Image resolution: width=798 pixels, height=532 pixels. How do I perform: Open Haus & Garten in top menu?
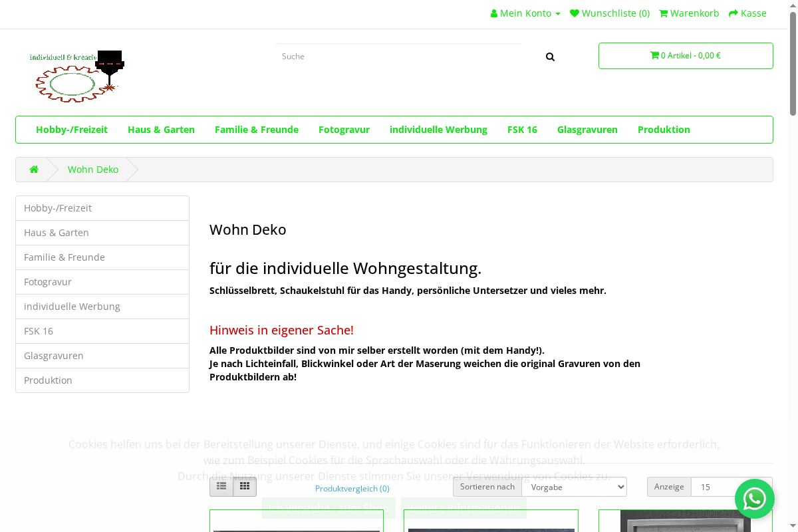pyautogui.click(x=161, y=130)
